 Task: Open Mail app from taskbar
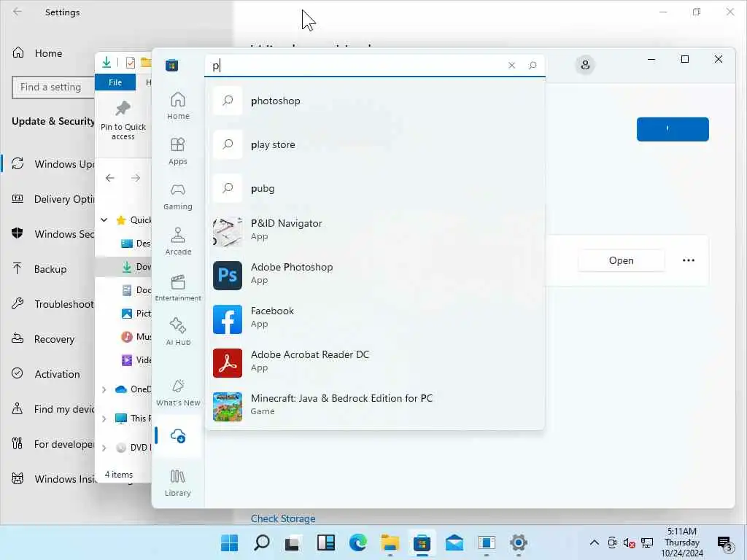454,542
